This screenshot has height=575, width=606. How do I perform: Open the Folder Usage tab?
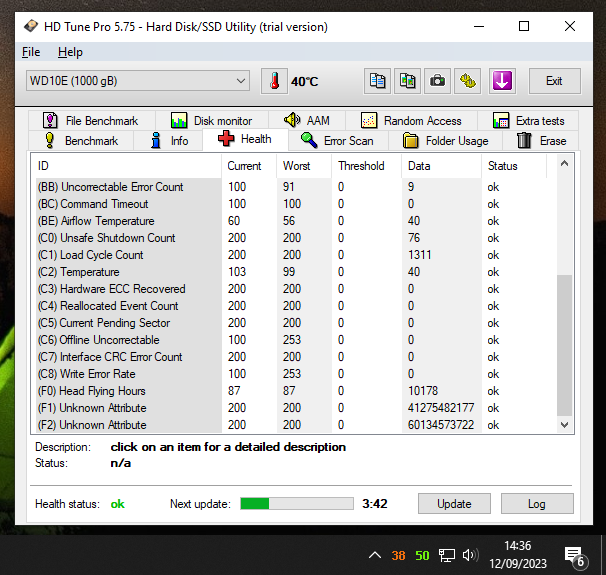(445, 141)
